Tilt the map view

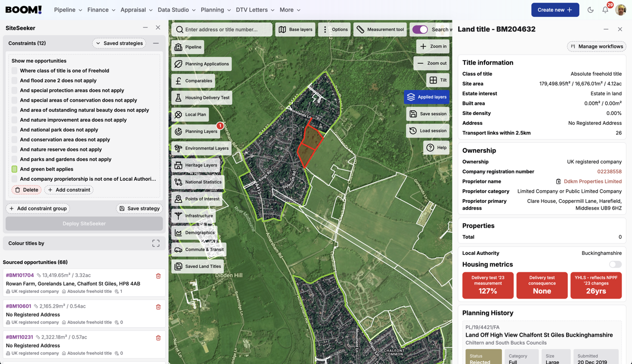(438, 80)
